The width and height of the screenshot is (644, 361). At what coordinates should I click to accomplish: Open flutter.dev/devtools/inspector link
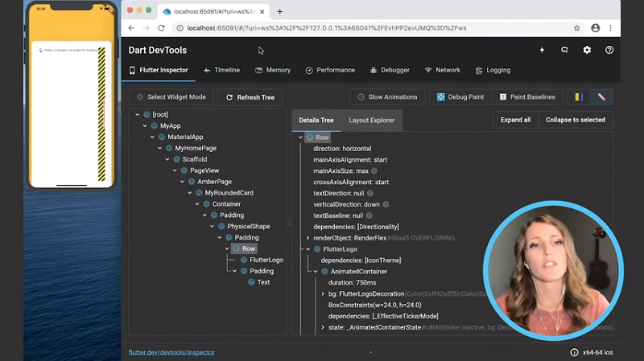pos(171,352)
